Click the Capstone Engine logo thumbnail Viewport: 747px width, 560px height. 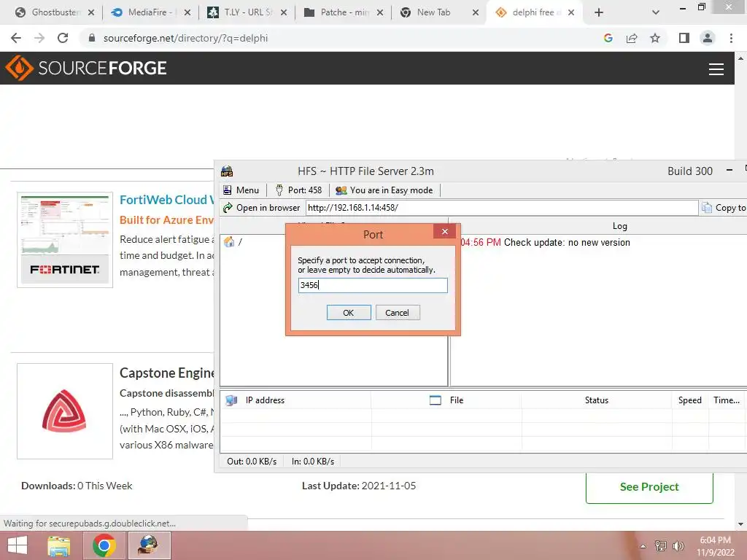pos(65,411)
